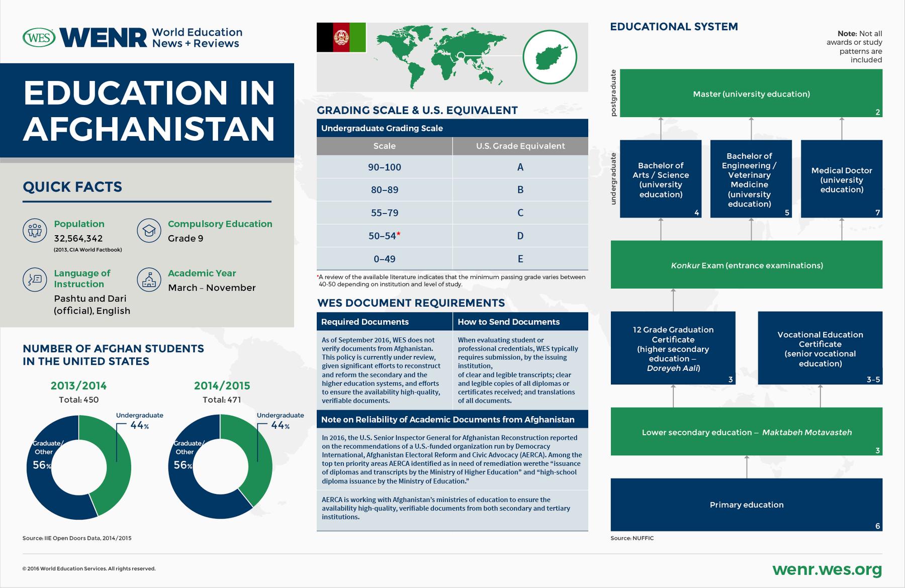Image resolution: width=905 pixels, height=588 pixels.
Task: Select the Konkur Exam entrance examinations box
Action: [x=747, y=265]
